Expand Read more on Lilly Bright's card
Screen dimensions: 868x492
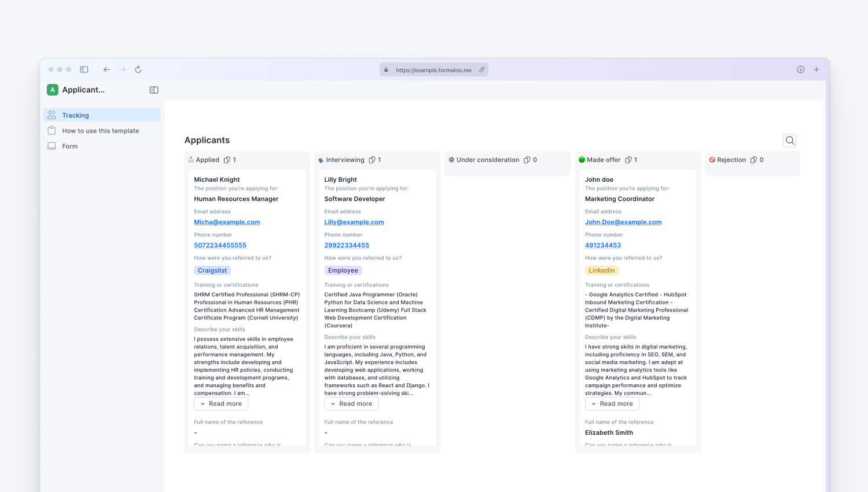point(351,404)
